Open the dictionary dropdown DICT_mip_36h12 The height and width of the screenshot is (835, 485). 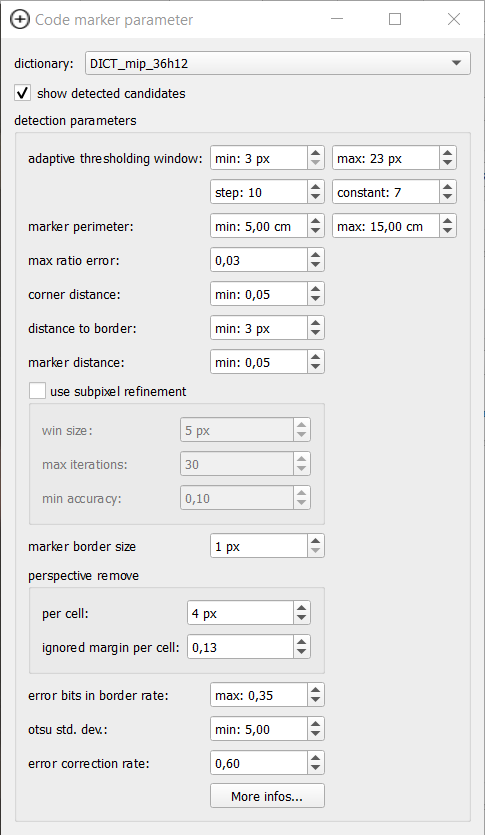point(277,63)
